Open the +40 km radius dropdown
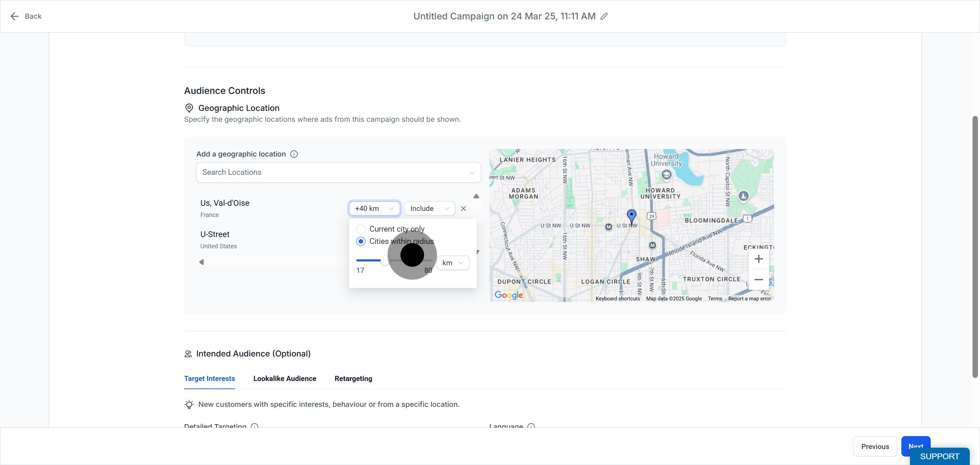Viewport: 980px width, 465px height. (x=374, y=209)
